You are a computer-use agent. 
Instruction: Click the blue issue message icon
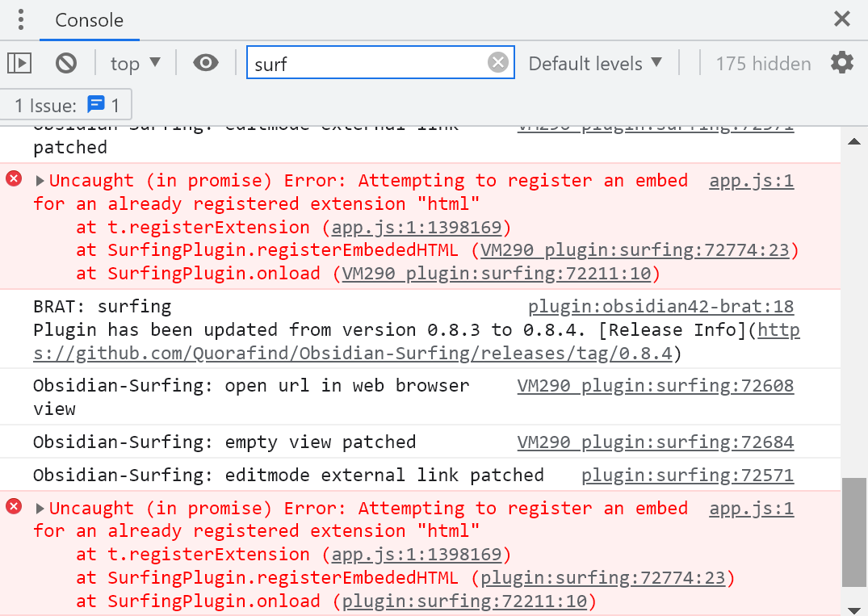coord(96,103)
